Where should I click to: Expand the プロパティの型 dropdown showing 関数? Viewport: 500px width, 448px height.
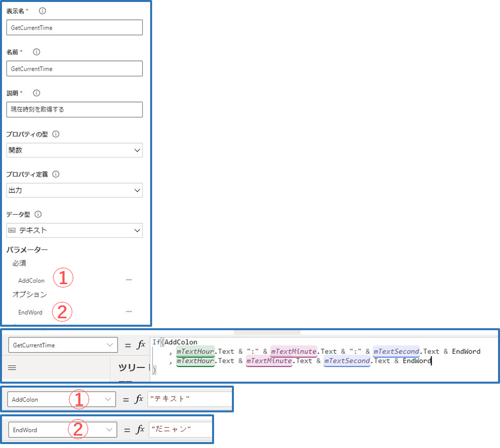(x=74, y=150)
